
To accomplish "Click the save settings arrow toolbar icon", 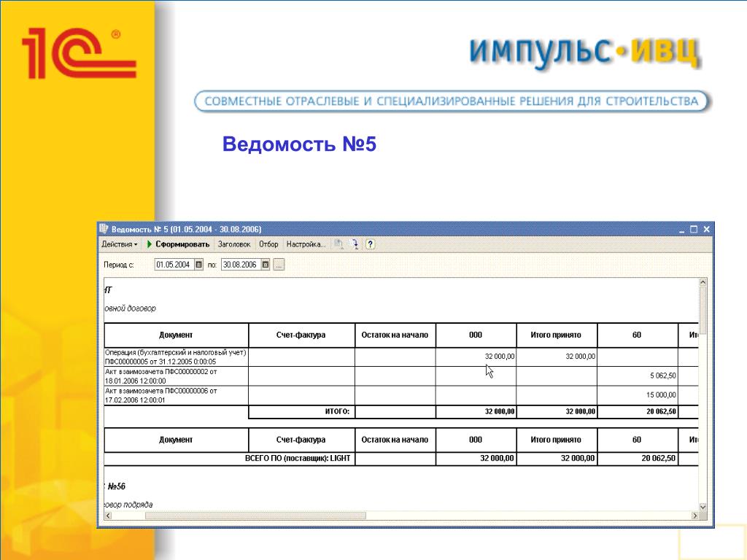I will (354, 244).
